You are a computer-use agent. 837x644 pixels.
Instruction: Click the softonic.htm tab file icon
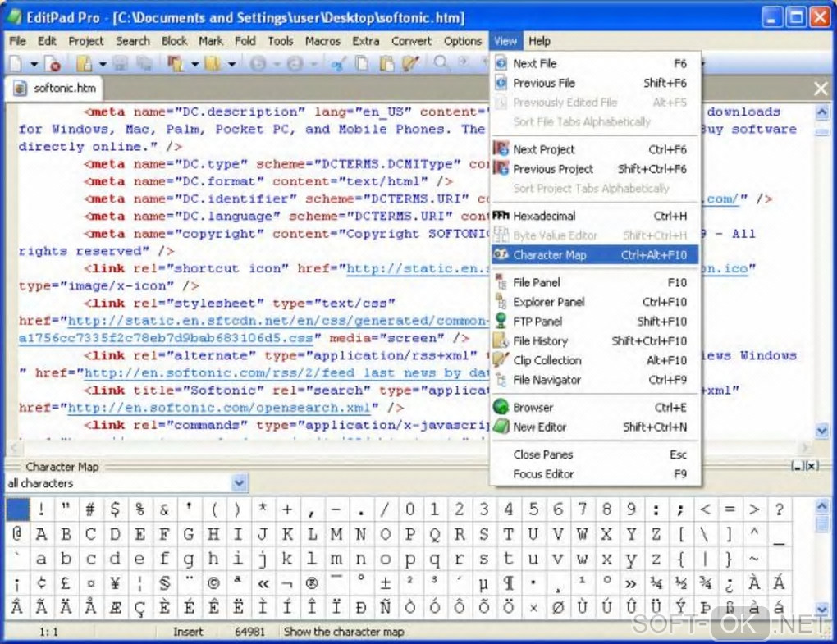(x=20, y=88)
